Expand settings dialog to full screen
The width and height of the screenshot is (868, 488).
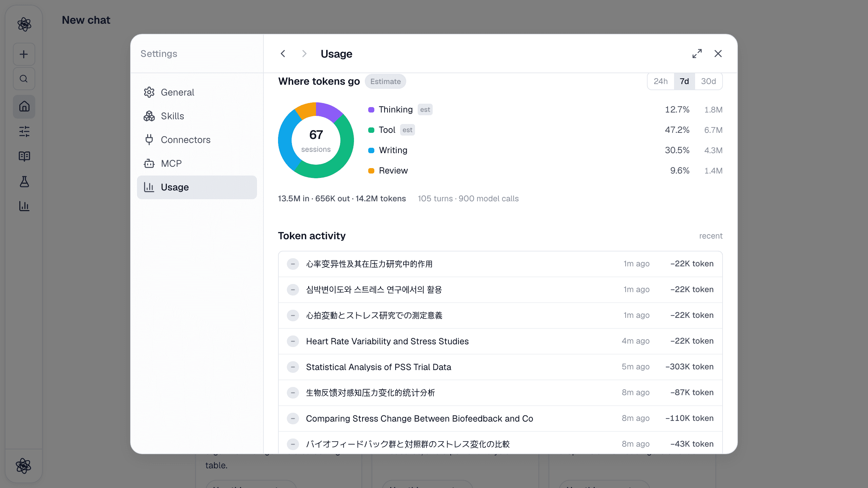coord(697,54)
